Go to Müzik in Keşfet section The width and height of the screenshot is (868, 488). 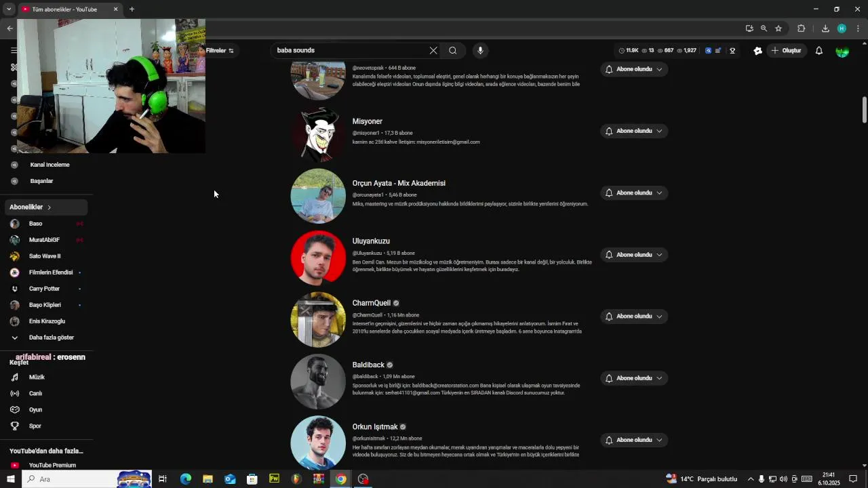coord(46,377)
